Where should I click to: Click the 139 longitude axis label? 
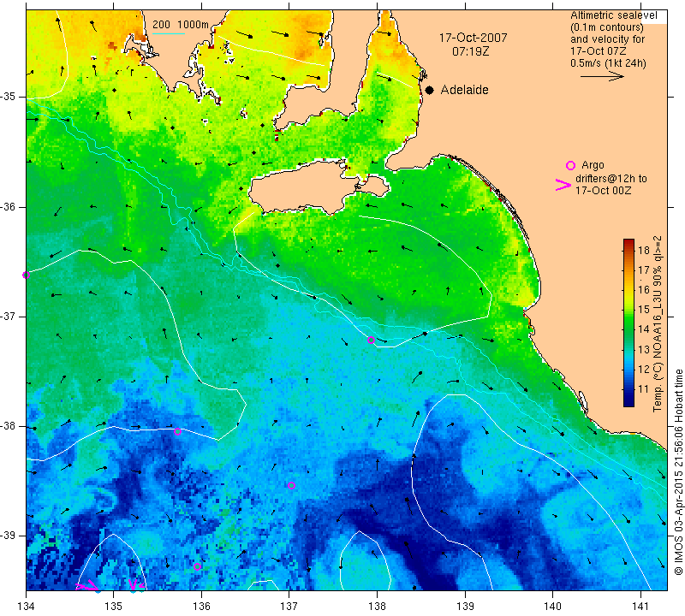pyautogui.click(x=465, y=606)
